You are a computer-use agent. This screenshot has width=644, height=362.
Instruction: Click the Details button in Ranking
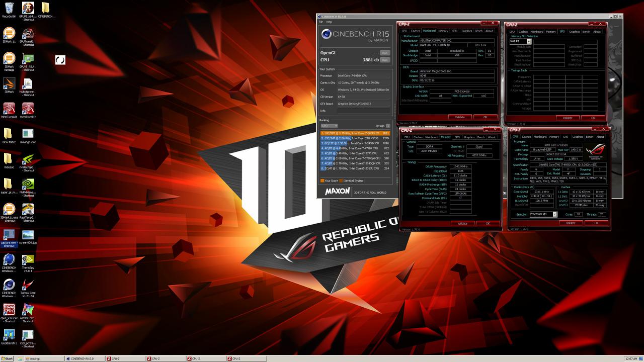point(388,126)
